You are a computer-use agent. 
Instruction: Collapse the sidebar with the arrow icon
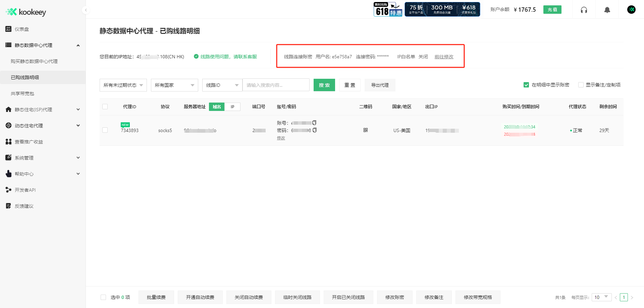tap(86, 10)
